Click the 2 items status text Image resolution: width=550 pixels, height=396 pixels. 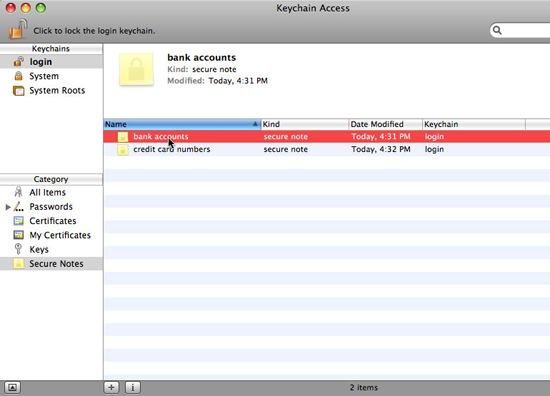[x=364, y=388]
